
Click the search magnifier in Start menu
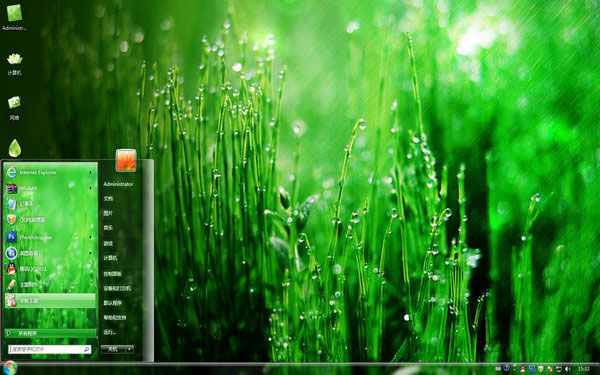[x=86, y=349]
